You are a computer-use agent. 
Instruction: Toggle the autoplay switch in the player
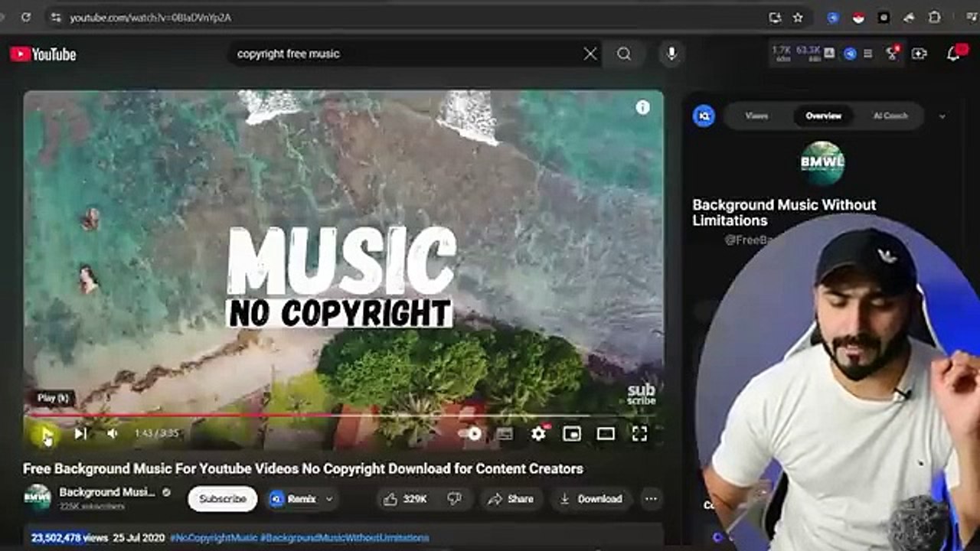(x=470, y=434)
